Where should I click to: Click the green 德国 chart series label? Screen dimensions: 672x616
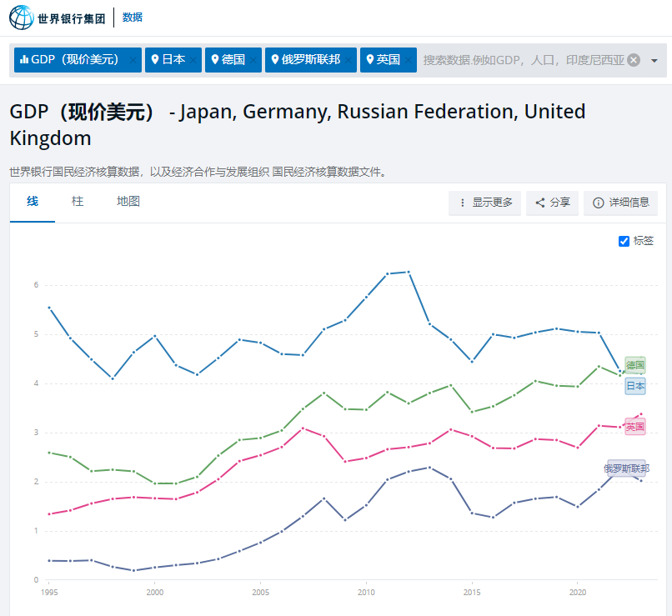point(635,365)
